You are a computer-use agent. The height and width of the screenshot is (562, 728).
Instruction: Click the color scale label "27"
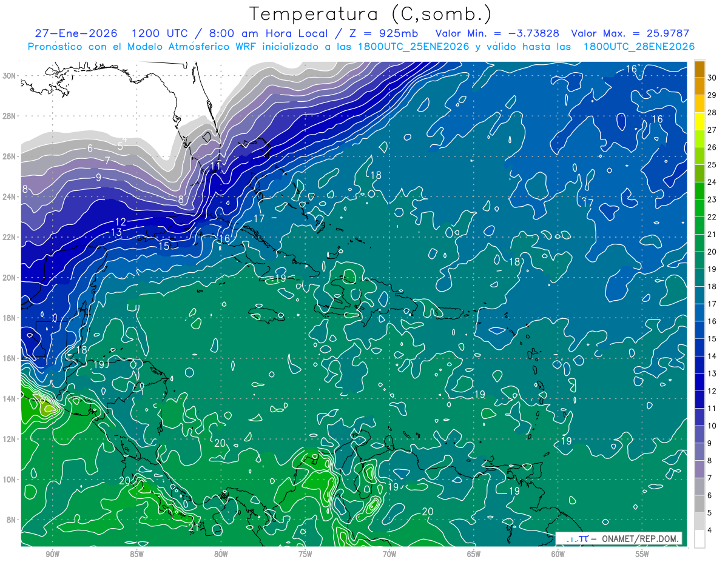point(712,130)
